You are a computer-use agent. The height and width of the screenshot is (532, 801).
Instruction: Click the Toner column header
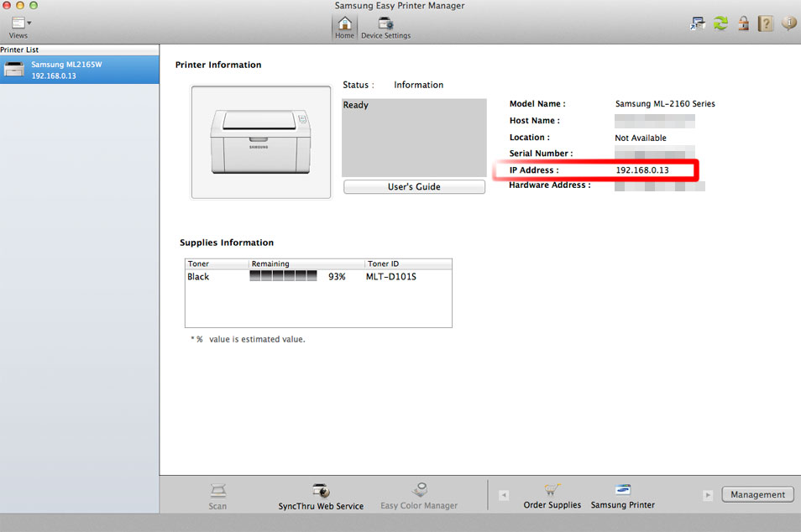point(217,263)
